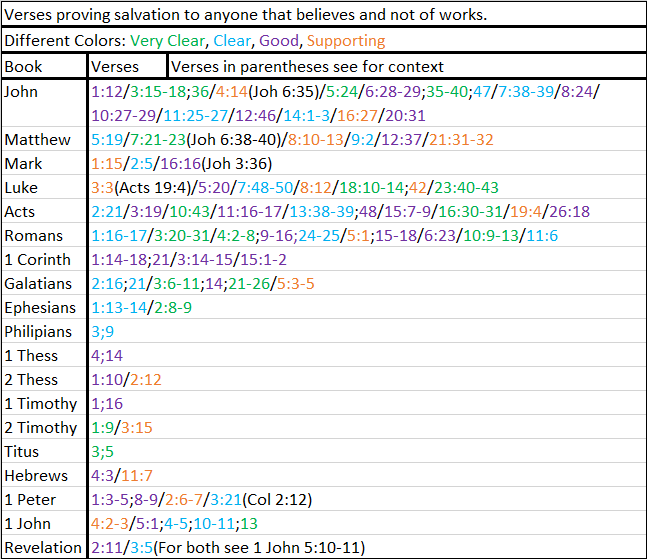Click Mark verse '16:16'

tap(180, 164)
